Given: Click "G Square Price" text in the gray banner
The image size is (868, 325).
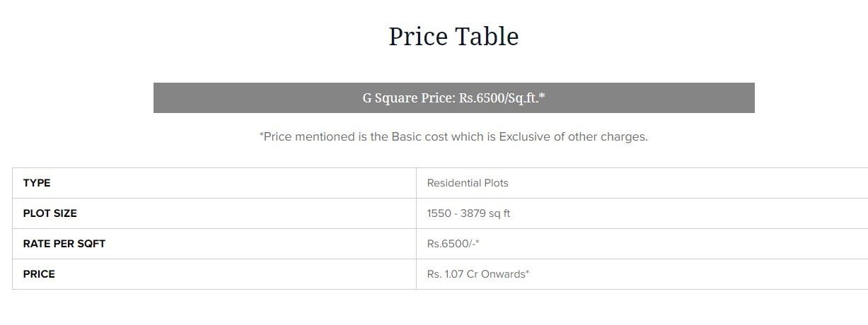Looking at the screenshot, I should (408, 98).
